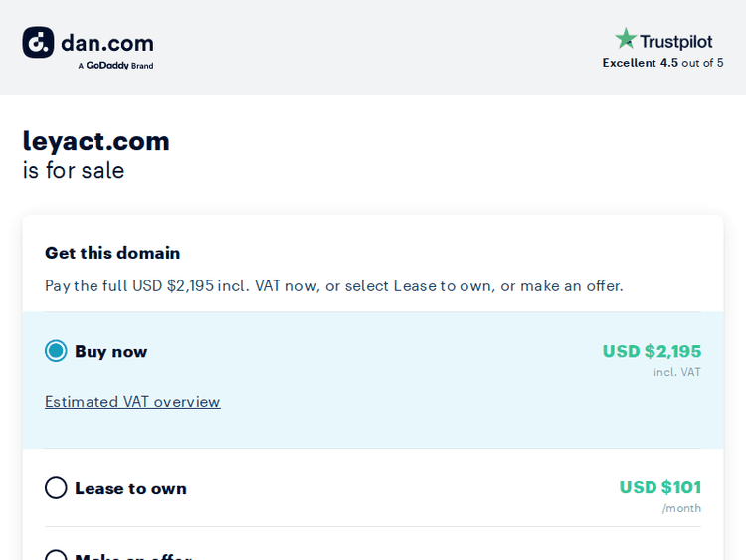Click the 'A GoDaddy Brand' tagline
Viewport: 746px width, 560px height.
[x=115, y=66]
